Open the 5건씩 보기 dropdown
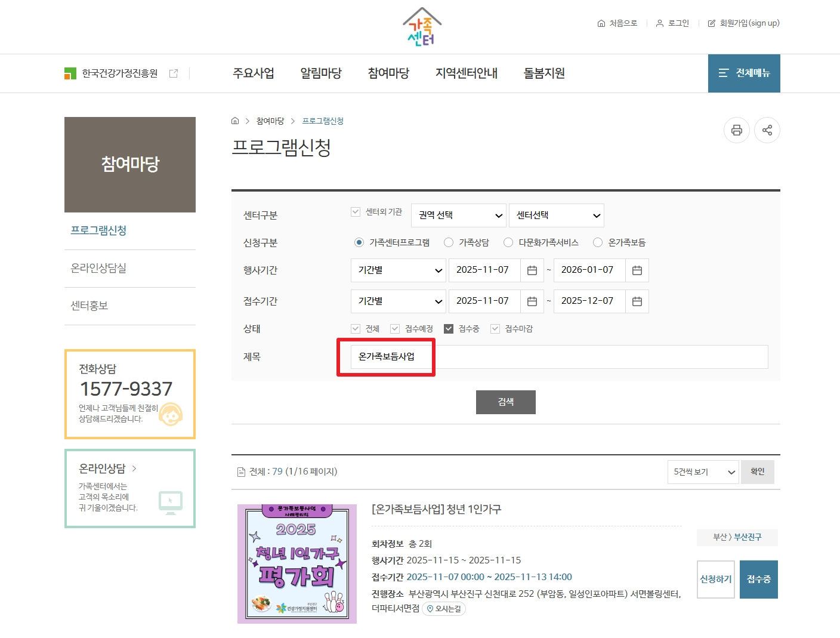Viewport: 840px width, 638px height. tap(703, 471)
